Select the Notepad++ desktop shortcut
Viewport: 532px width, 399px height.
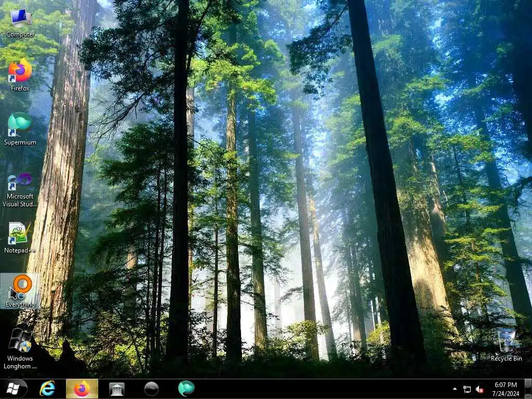pos(20,237)
